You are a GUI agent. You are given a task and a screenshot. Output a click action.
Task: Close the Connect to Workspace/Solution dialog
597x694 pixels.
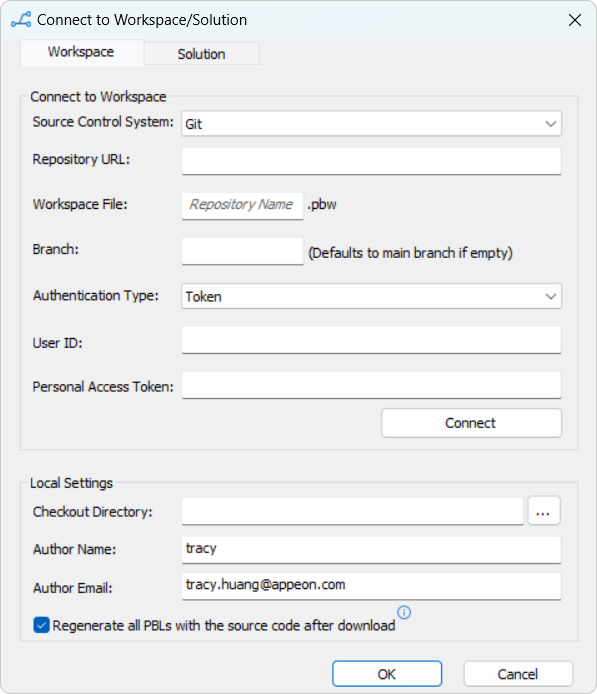tap(574, 20)
